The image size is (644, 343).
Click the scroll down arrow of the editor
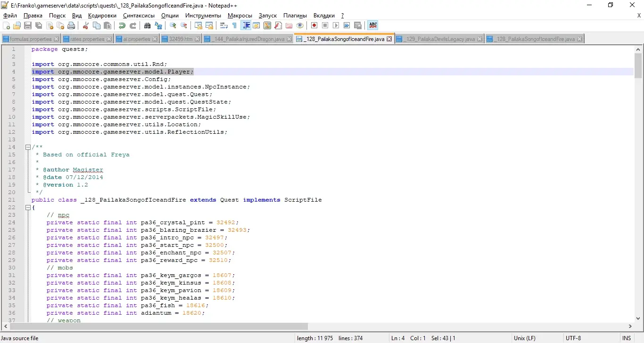tap(638, 318)
